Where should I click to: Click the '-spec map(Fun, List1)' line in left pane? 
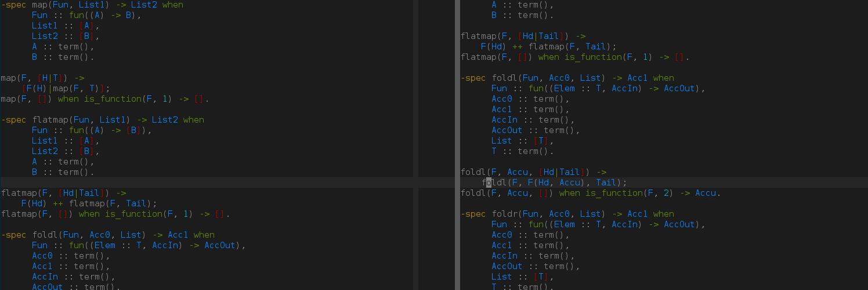click(x=92, y=5)
